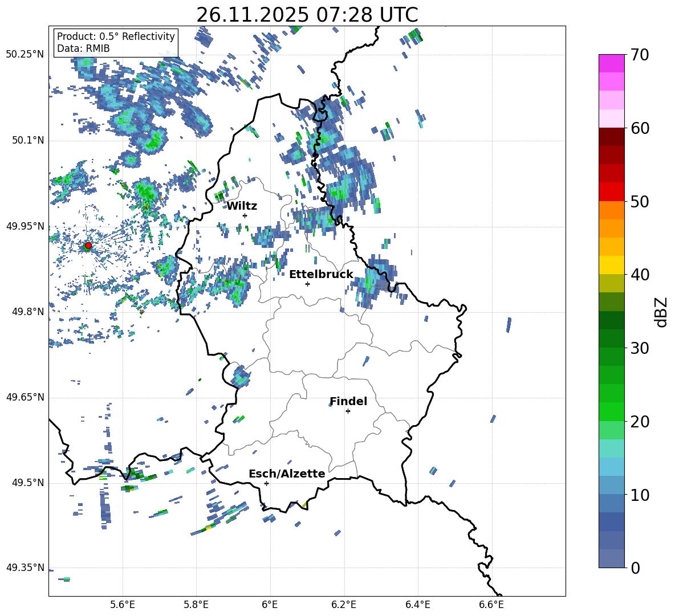Viewport: 675px width, 616px height.
Task: Click the Esch/Alzette city label
Action: [287, 474]
